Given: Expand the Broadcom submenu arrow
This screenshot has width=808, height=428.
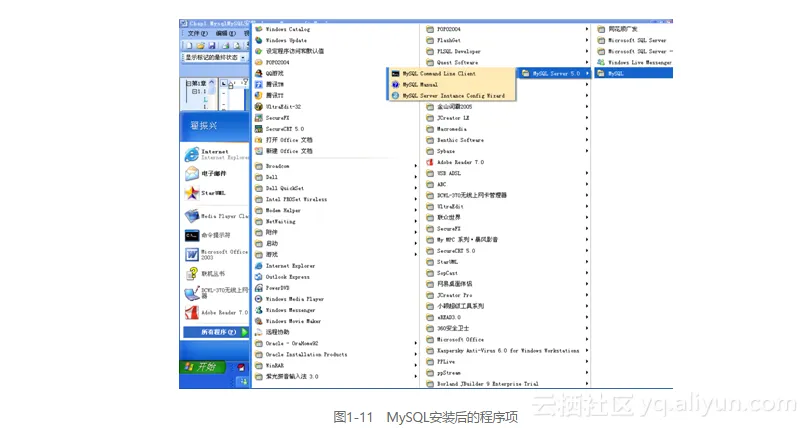Looking at the screenshot, I should [x=415, y=166].
